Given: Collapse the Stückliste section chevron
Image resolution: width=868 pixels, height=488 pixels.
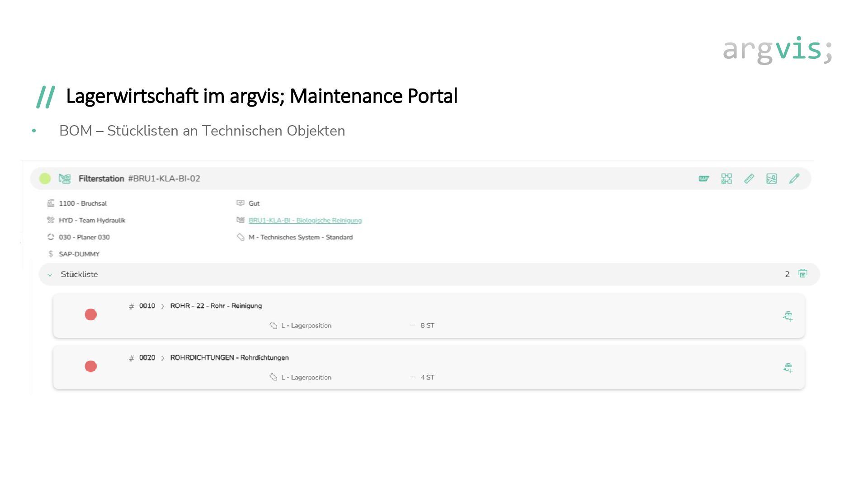Looking at the screenshot, I should point(50,275).
